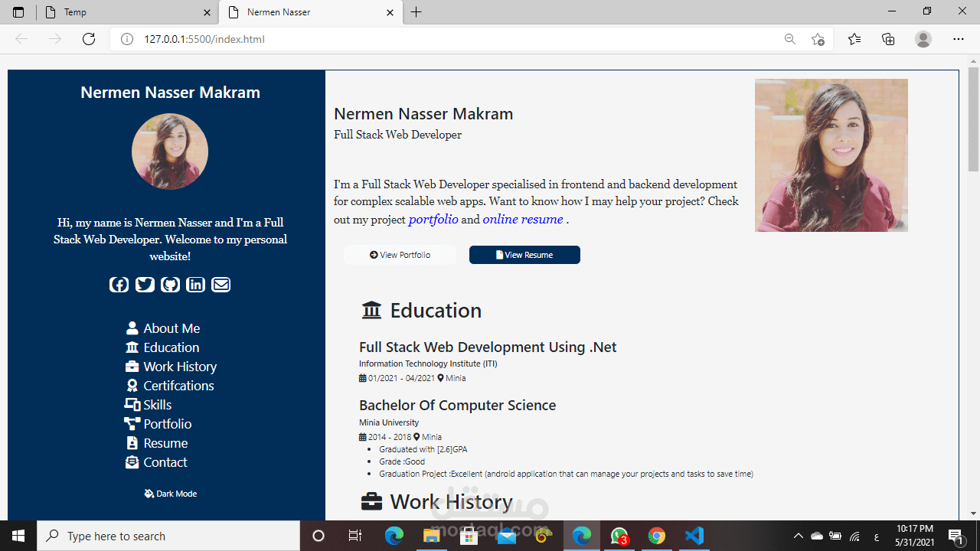
Task: Open the Collections panel
Action: pyautogui.click(x=888, y=39)
